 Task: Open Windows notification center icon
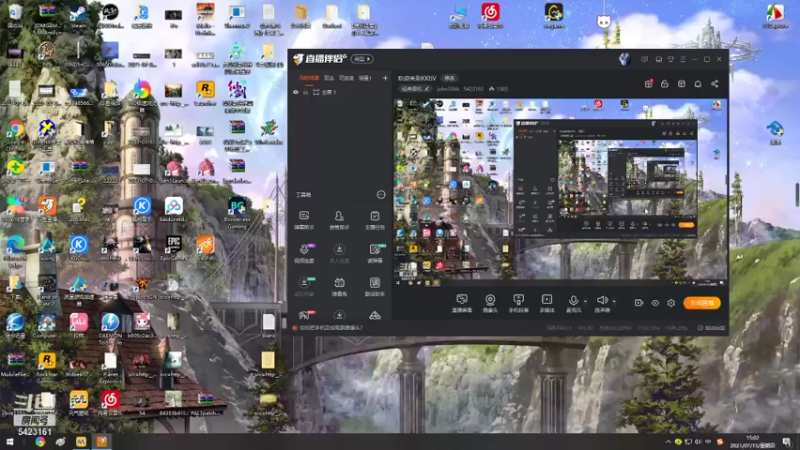tap(787, 442)
